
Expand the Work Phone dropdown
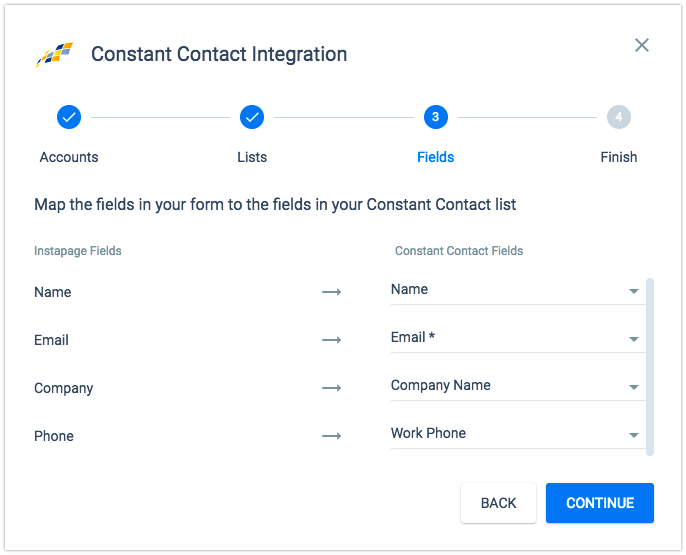(x=518, y=435)
